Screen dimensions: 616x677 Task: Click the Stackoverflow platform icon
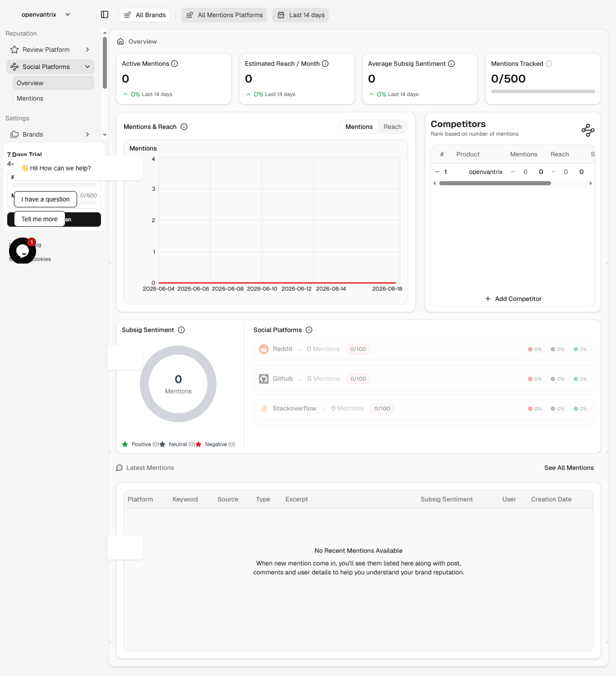coord(264,409)
